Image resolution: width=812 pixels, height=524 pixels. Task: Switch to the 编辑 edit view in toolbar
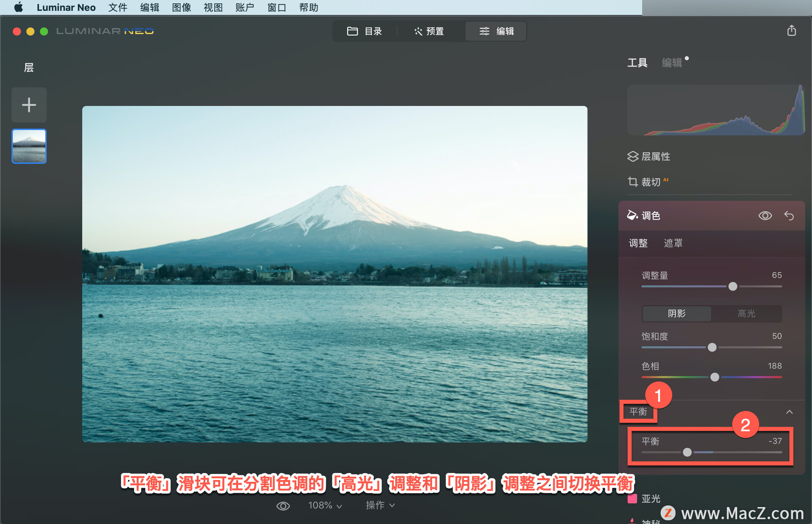(x=496, y=31)
